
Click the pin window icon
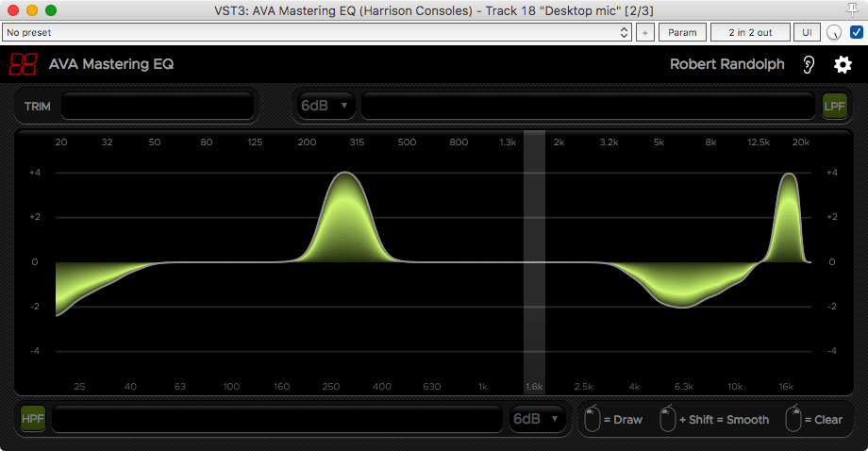click(853, 10)
